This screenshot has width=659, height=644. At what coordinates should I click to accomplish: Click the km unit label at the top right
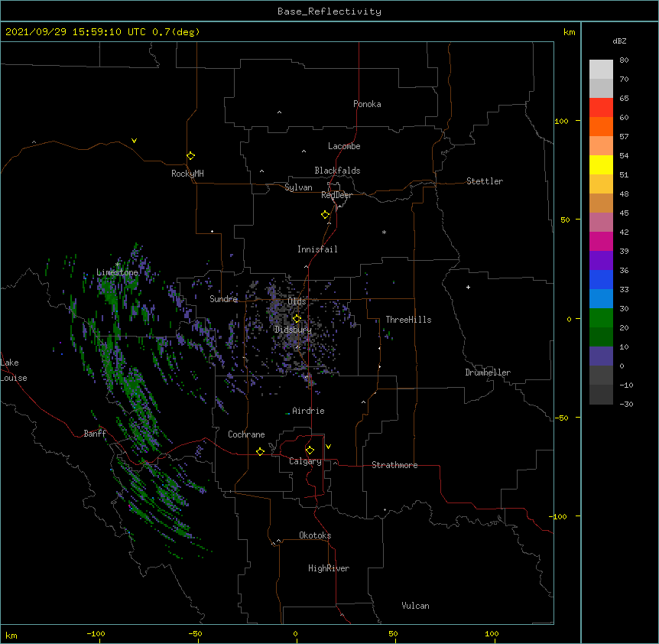pyautogui.click(x=569, y=32)
